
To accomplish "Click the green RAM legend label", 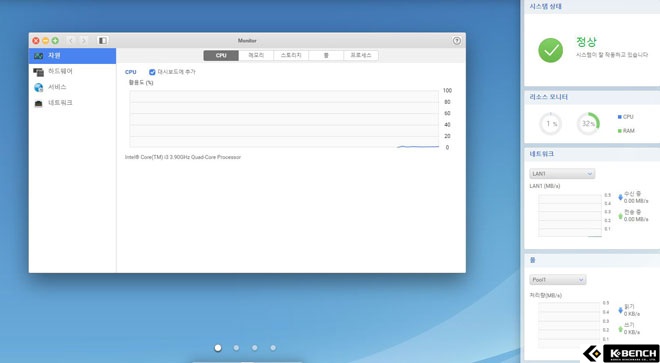I will tap(626, 131).
